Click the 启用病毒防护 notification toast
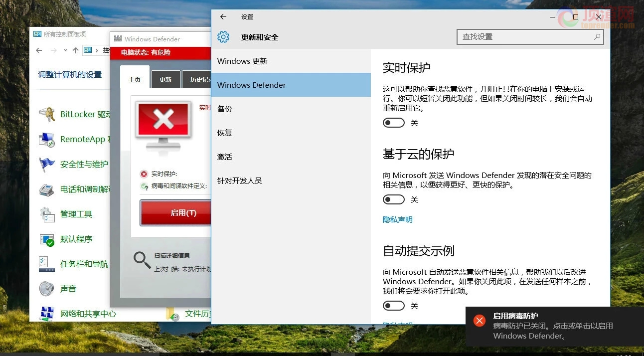 pos(555,326)
